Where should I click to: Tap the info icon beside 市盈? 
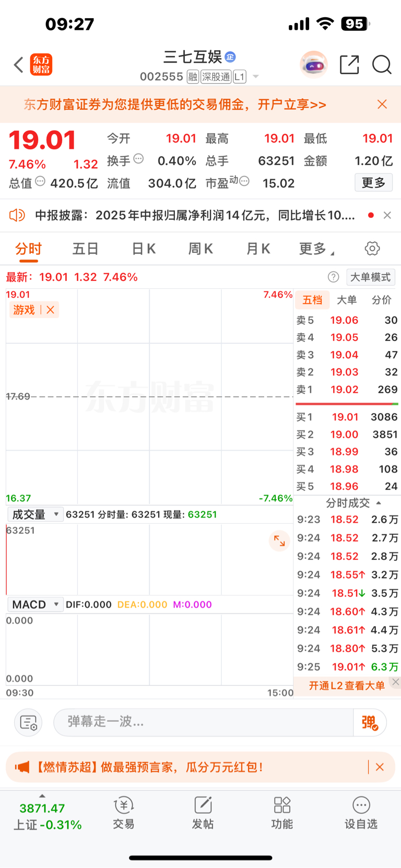tap(244, 181)
